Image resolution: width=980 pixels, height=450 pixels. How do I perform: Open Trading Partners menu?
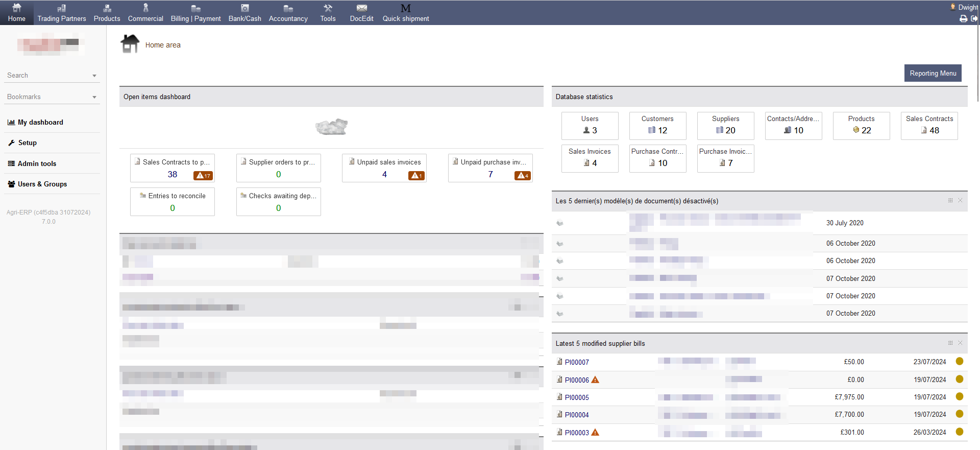click(62, 12)
